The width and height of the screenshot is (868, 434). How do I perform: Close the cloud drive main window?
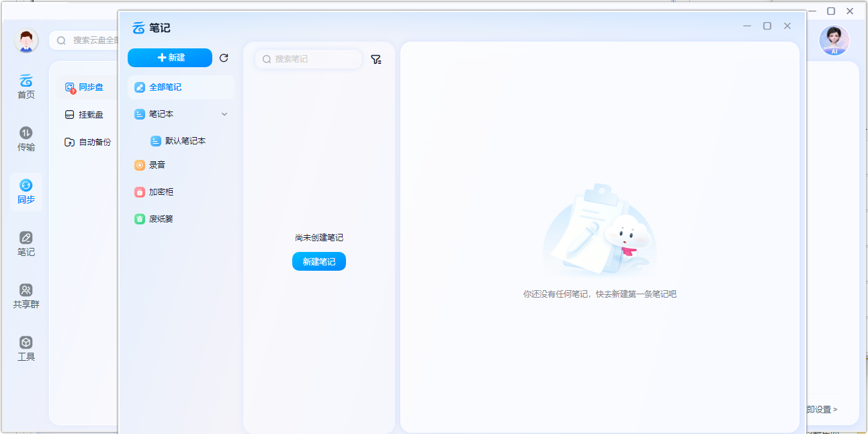tap(850, 11)
